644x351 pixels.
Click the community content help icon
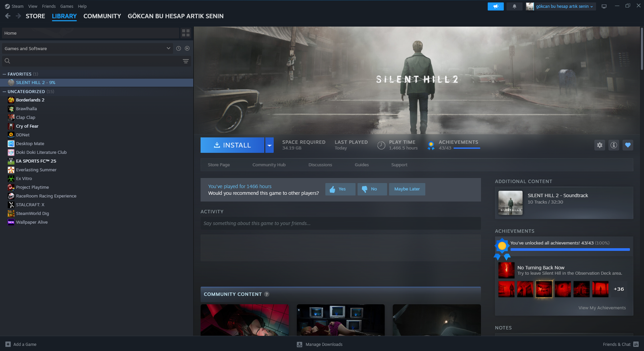click(x=267, y=294)
